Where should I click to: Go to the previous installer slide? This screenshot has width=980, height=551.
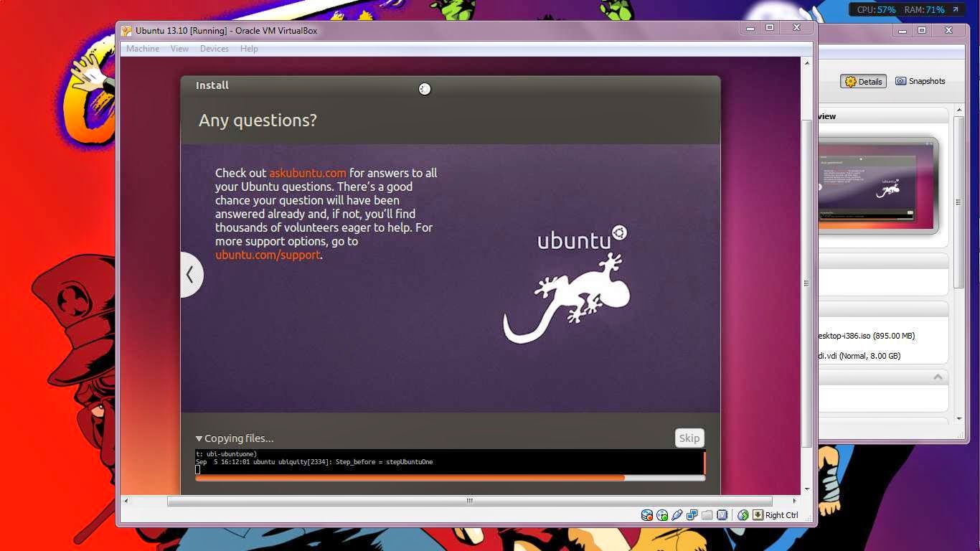point(192,274)
